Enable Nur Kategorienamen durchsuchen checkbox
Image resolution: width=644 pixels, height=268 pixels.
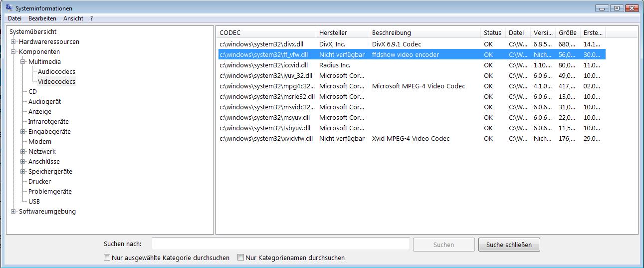tap(240, 258)
